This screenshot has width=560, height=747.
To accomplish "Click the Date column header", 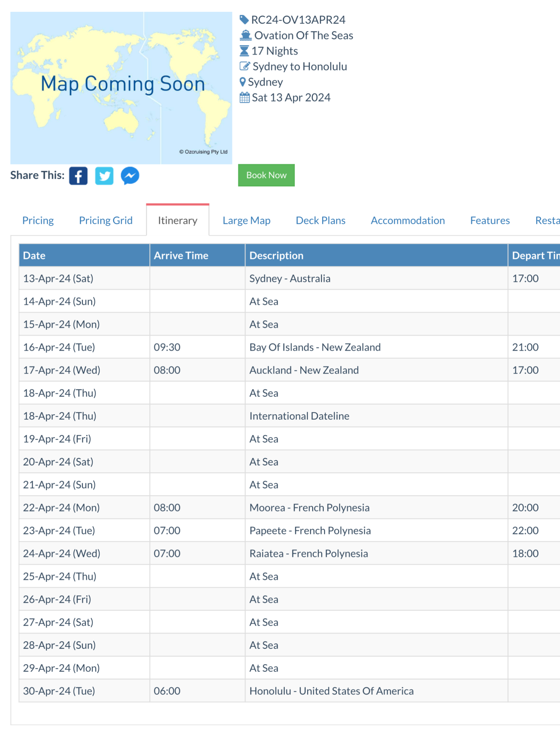I will 84,256.
